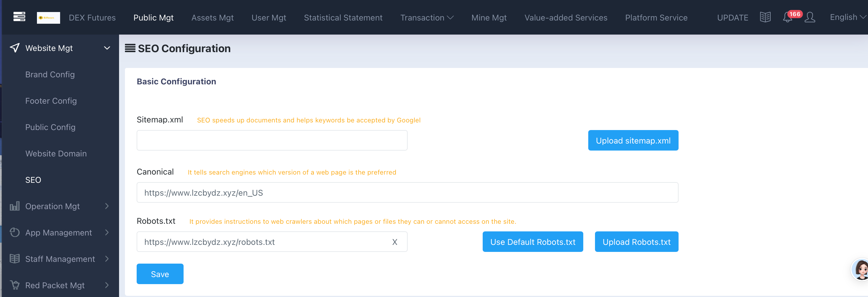
Task: Go to DEX Futures tab
Action: pyautogui.click(x=92, y=18)
